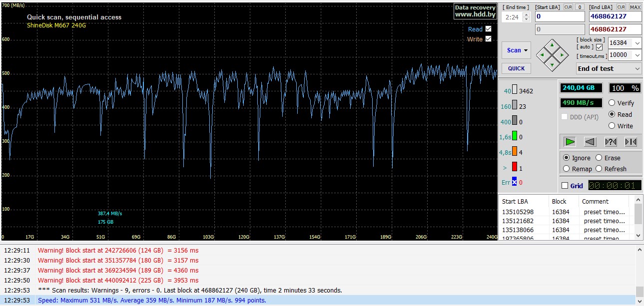This screenshot has height=306, width=644.
Task: Click the random access scan icon
Action: point(611,142)
